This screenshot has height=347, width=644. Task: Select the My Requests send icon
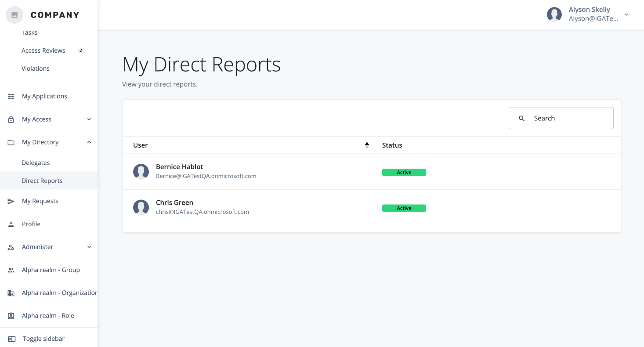(11, 201)
